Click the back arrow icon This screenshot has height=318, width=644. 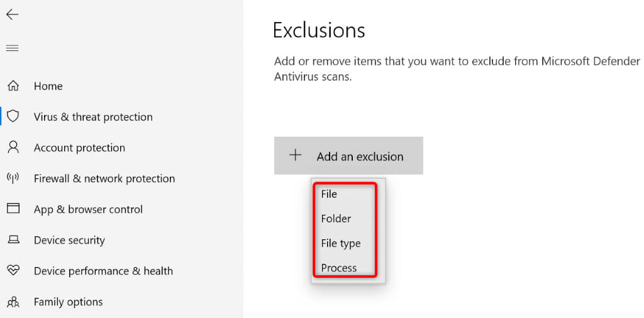12,14
